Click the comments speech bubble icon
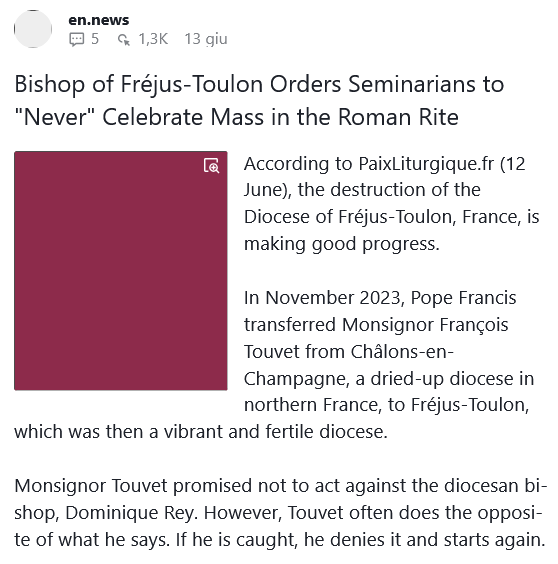The image size is (558, 564). [x=76, y=39]
